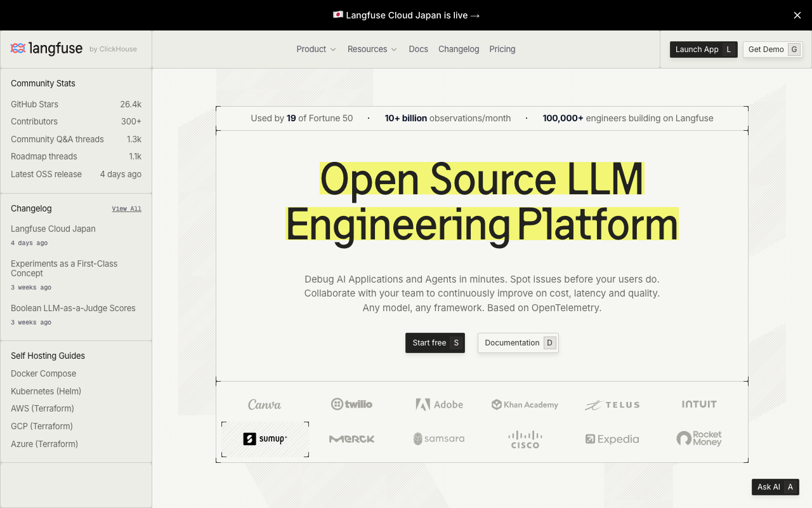
Task: Open the Contributors stat row
Action: click(76, 121)
